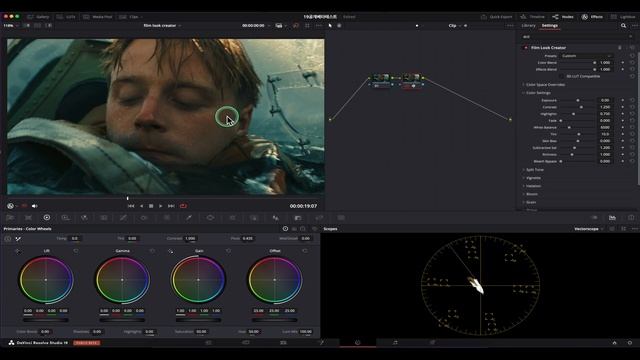Open the Clip mode dropdown
The height and width of the screenshot is (360, 640).
pyautogui.click(x=455, y=25)
